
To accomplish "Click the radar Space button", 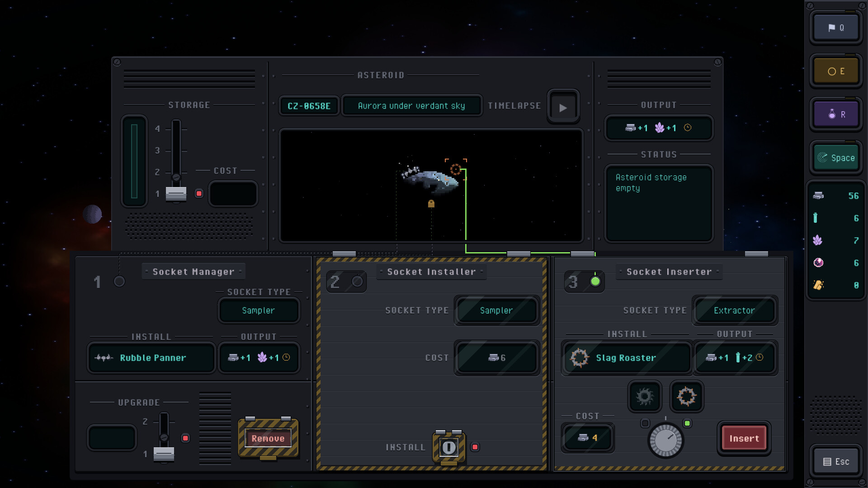I will click(x=836, y=158).
